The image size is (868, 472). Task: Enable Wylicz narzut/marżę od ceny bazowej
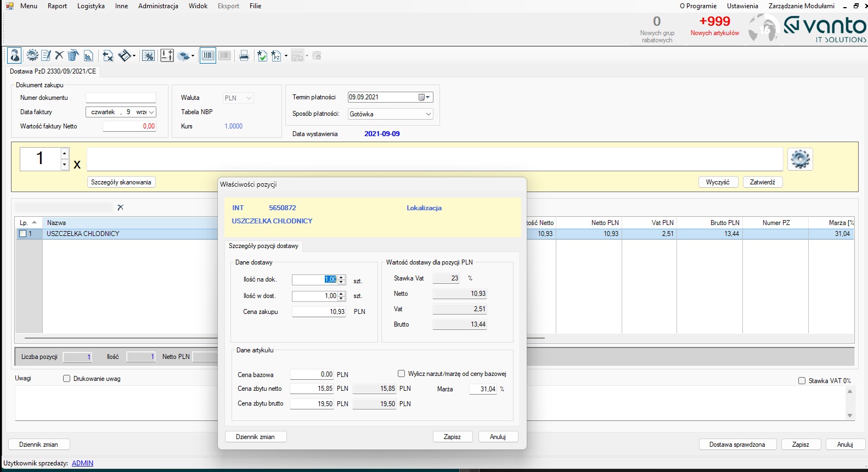(402, 374)
